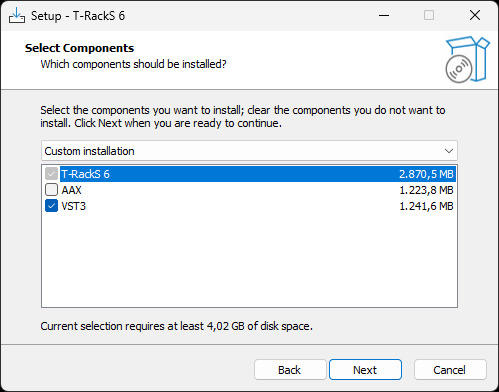The height and width of the screenshot is (392, 499).
Task: Click the Setup - T-RackS 6 title text
Action: (78, 16)
